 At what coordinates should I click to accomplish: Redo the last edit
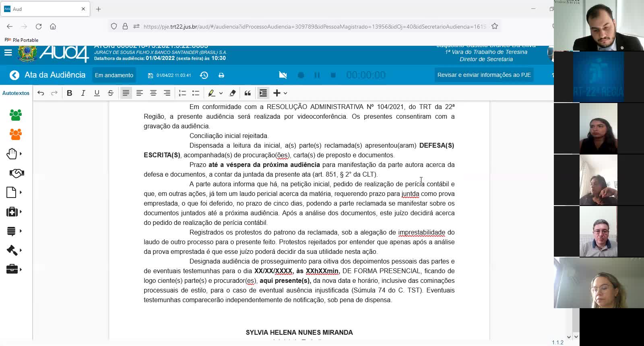coord(54,93)
